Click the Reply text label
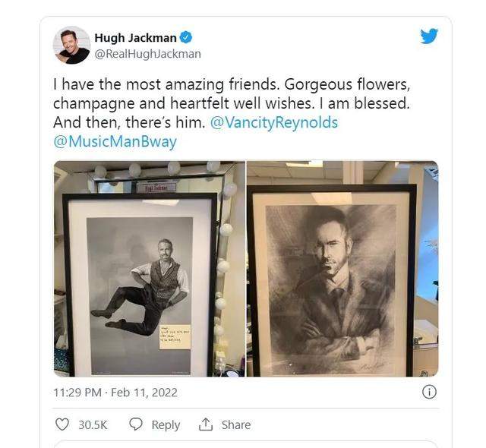The height and width of the screenshot is (448, 486). pos(166,425)
